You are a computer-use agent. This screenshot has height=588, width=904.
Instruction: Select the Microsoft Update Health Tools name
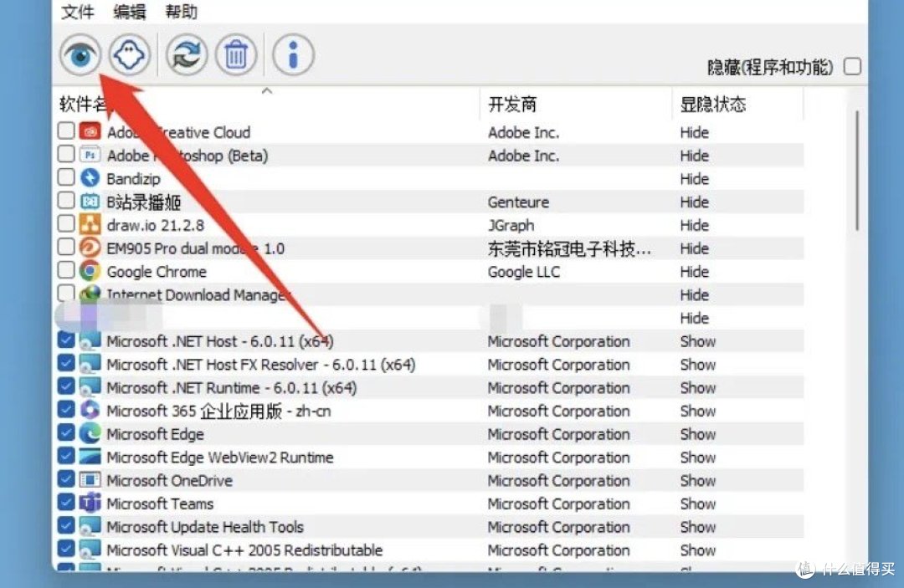point(205,527)
